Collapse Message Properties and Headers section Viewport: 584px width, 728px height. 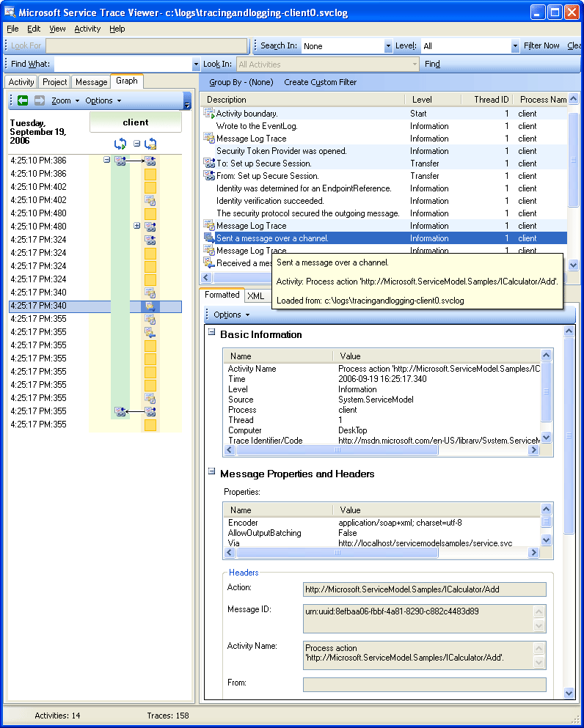(211, 471)
